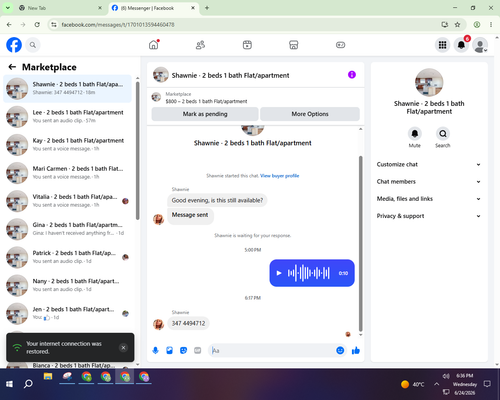Select the phone number message 347 4494712
The width and height of the screenshot is (500, 400).
[188, 323]
